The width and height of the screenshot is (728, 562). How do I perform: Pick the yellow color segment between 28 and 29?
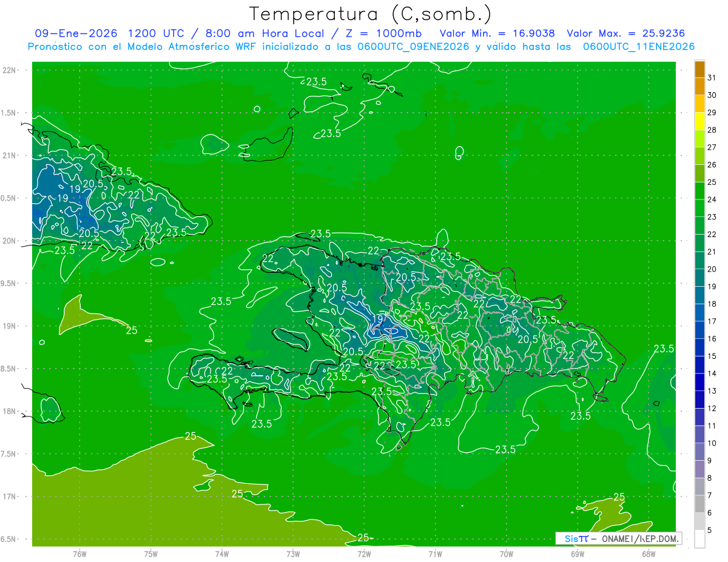coord(699,121)
